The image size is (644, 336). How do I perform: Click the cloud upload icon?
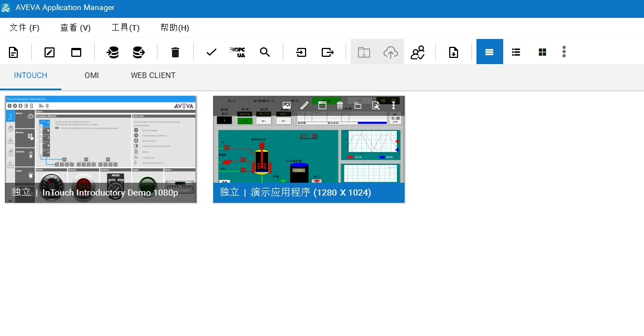[391, 52]
